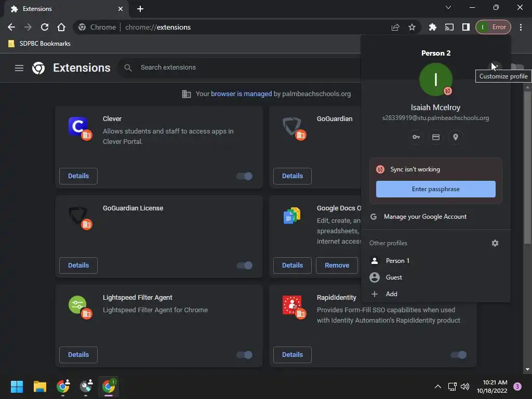Open Details for GoGuardian
This screenshot has height=399, width=532.
click(x=292, y=176)
